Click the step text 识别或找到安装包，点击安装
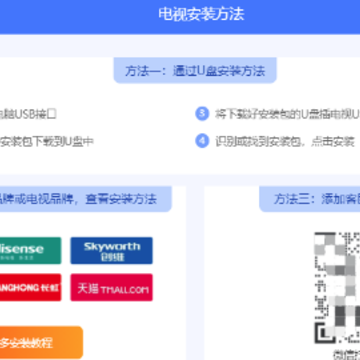 [x=284, y=141]
